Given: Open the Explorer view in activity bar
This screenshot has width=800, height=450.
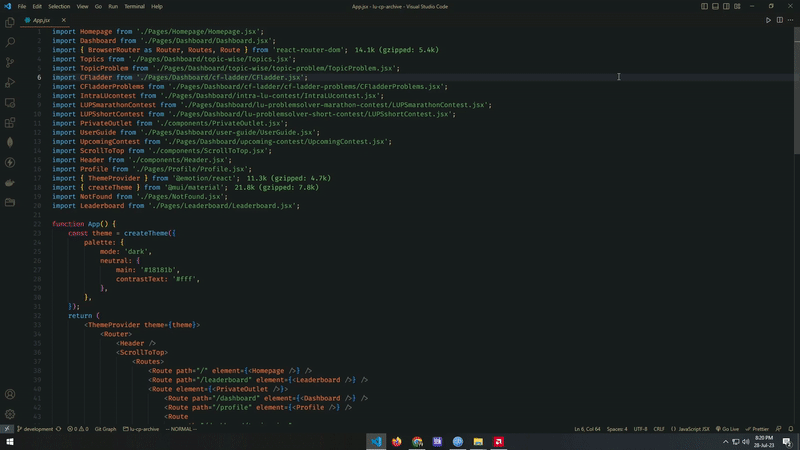Looking at the screenshot, I should [x=10, y=22].
